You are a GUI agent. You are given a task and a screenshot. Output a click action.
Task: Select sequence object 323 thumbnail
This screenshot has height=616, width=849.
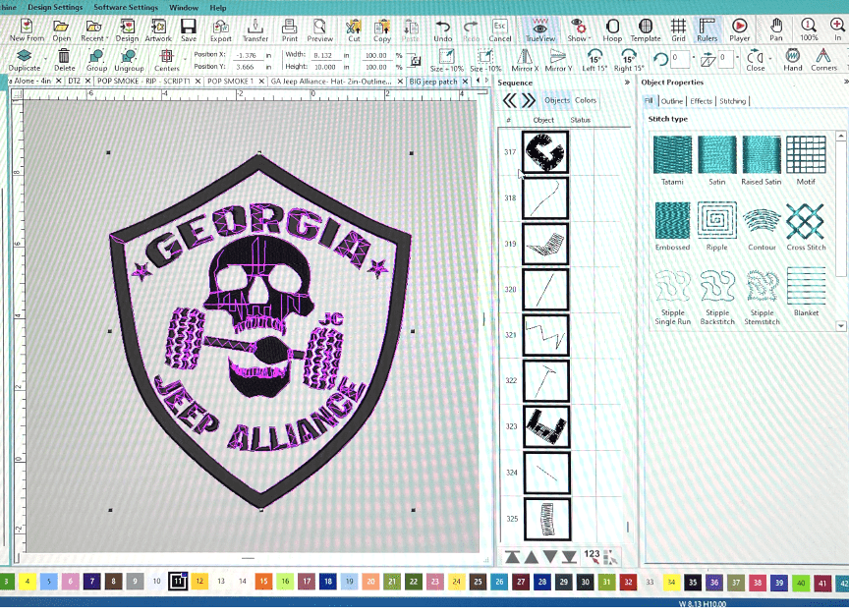(545, 426)
